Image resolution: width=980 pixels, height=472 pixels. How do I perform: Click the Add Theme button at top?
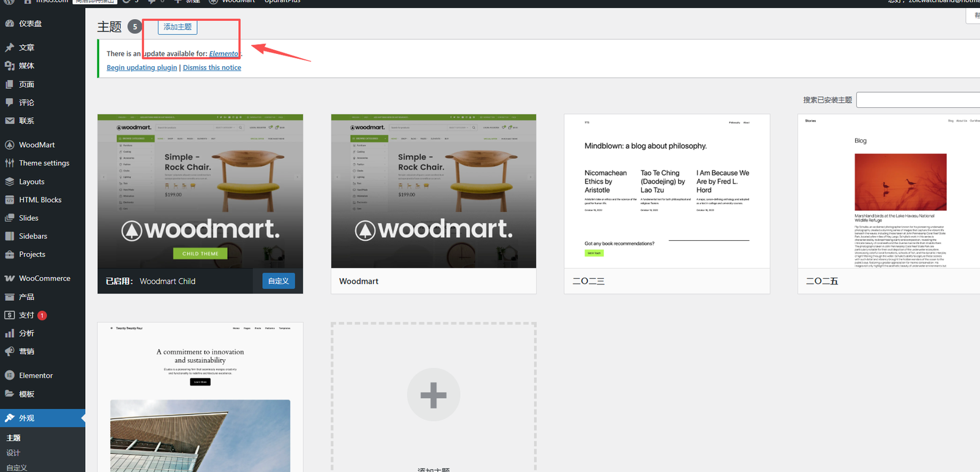click(178, 27)
